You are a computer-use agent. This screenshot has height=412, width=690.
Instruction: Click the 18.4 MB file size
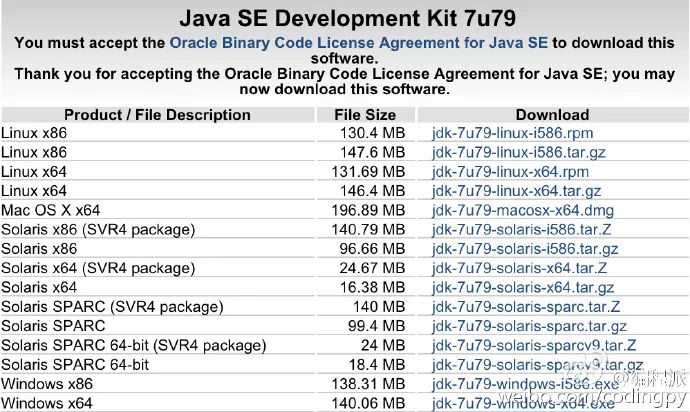tap(377, 365)
